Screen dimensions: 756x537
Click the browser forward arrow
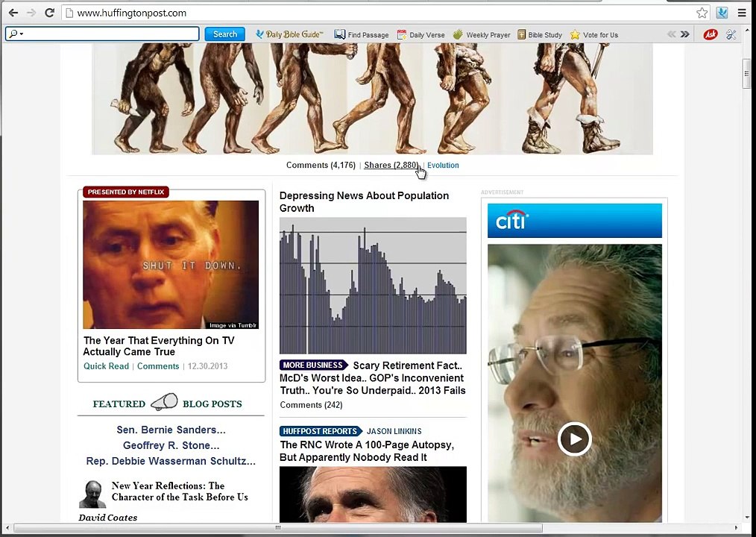(31, 13)
